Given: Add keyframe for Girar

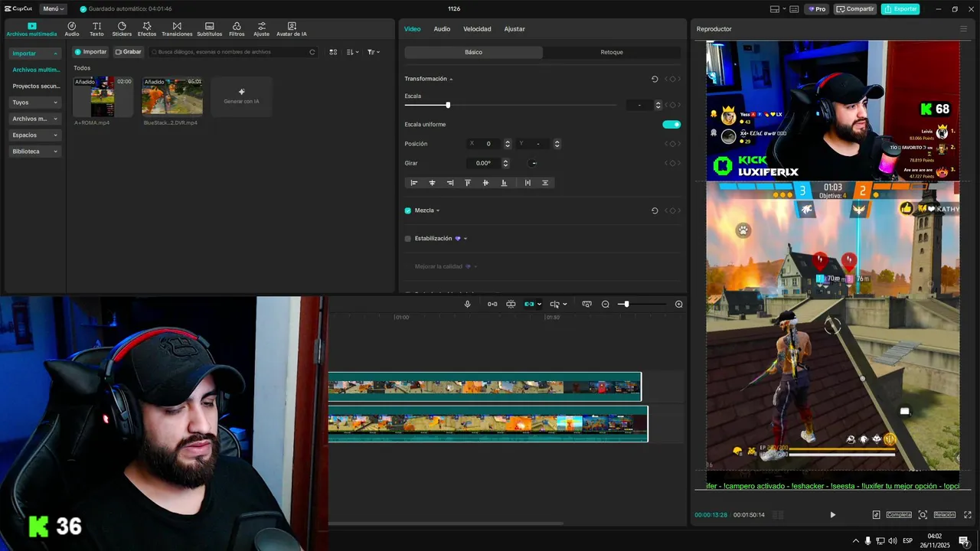Looking at the screenshot, I should click(672, 163).
